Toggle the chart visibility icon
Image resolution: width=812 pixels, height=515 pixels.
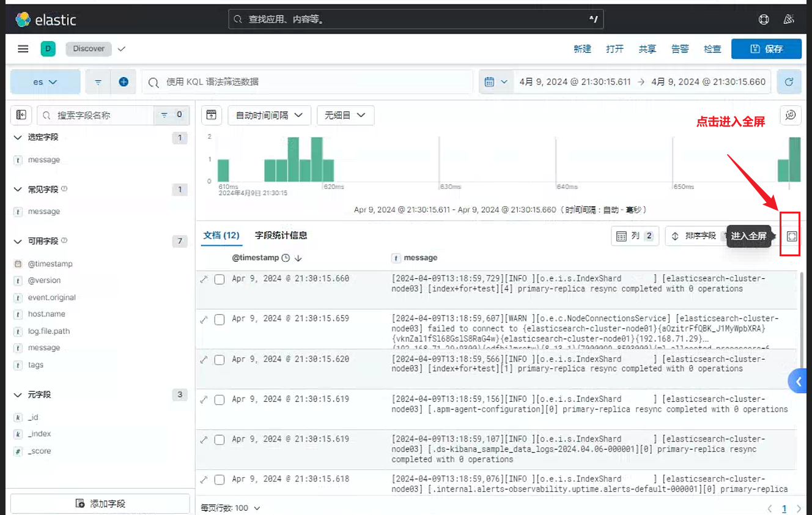click(x=211, y=115)
